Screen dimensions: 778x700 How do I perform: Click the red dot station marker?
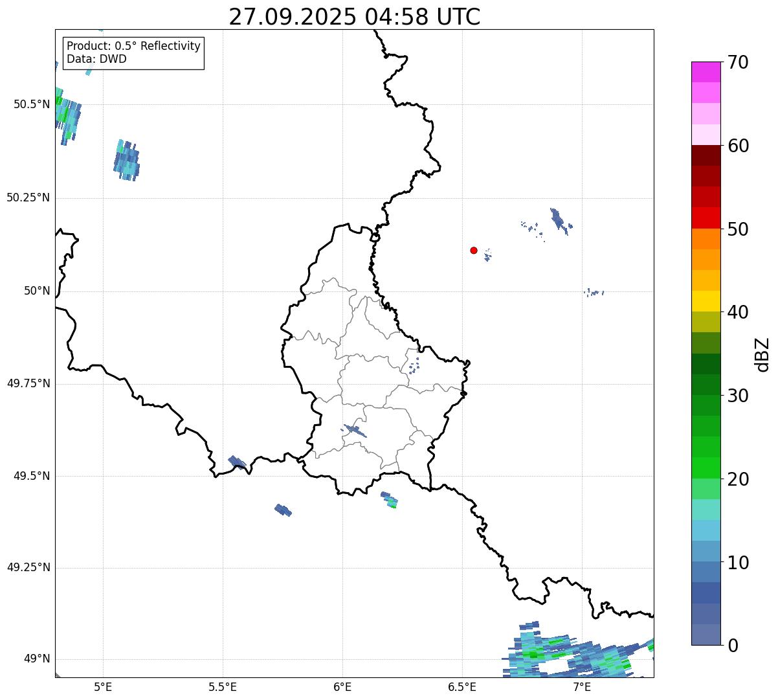tap(474, 250)
